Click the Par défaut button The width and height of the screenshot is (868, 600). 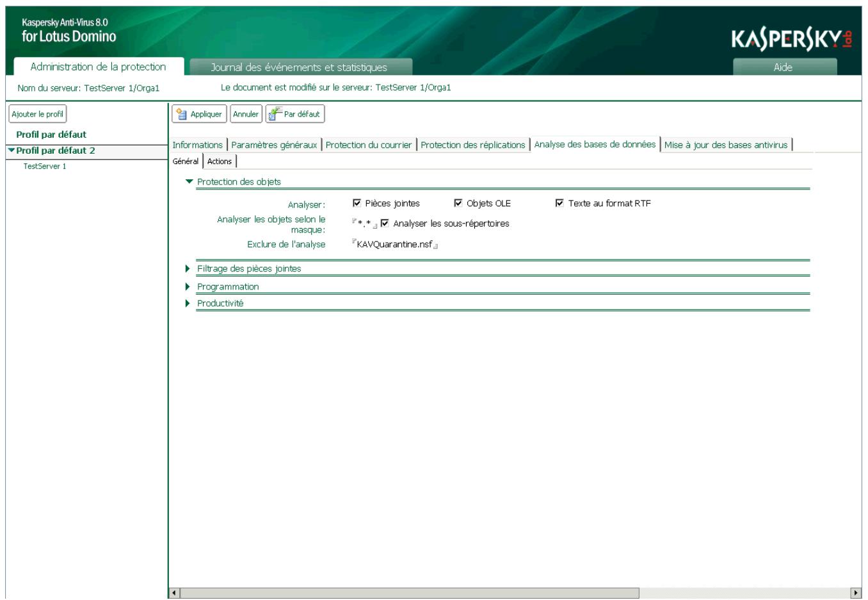295,114
